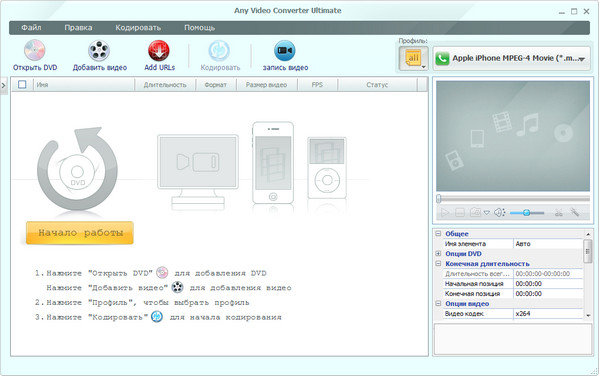The image size is (599, 376).
Task: Sort by the Формат column header
Action: coord(216,85)
